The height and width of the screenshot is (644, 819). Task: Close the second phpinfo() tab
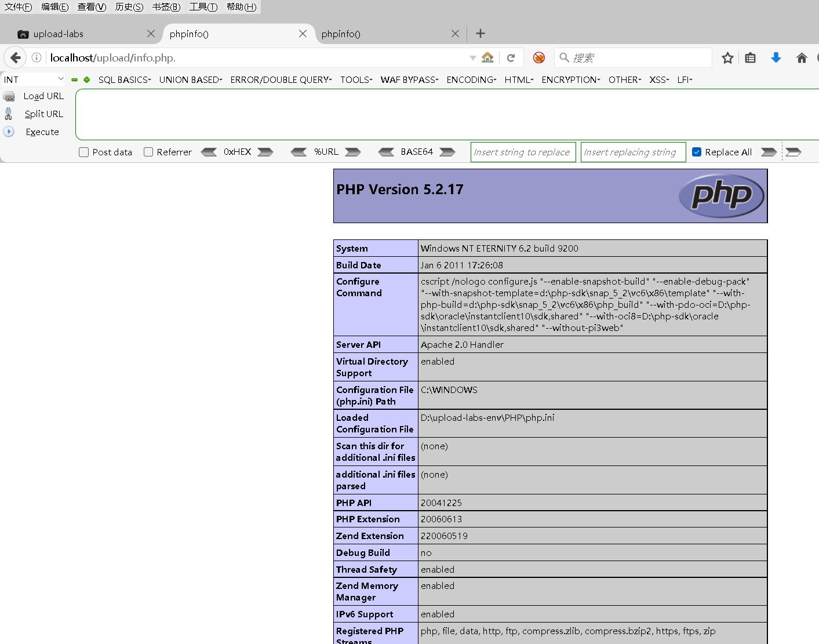455,34
